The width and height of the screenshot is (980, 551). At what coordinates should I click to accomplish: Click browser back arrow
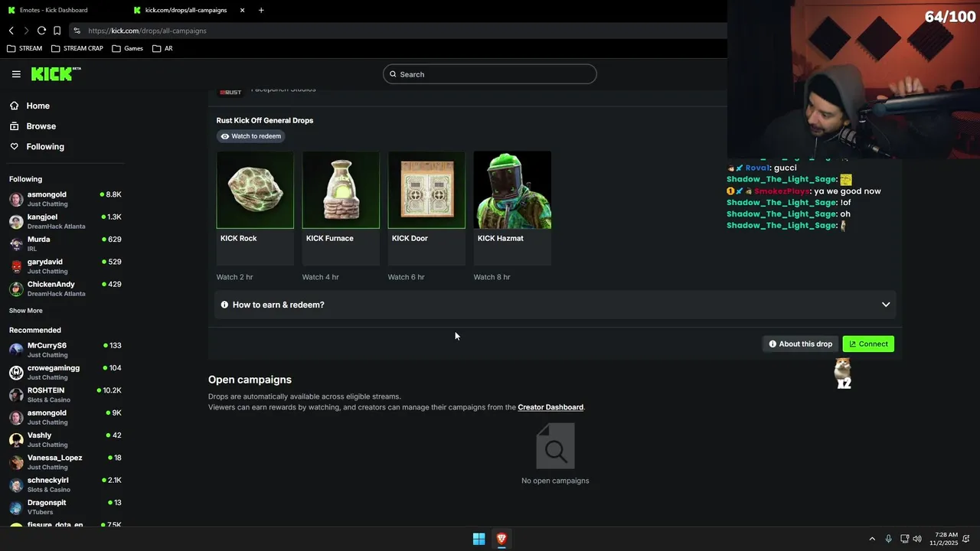[11, 31]
